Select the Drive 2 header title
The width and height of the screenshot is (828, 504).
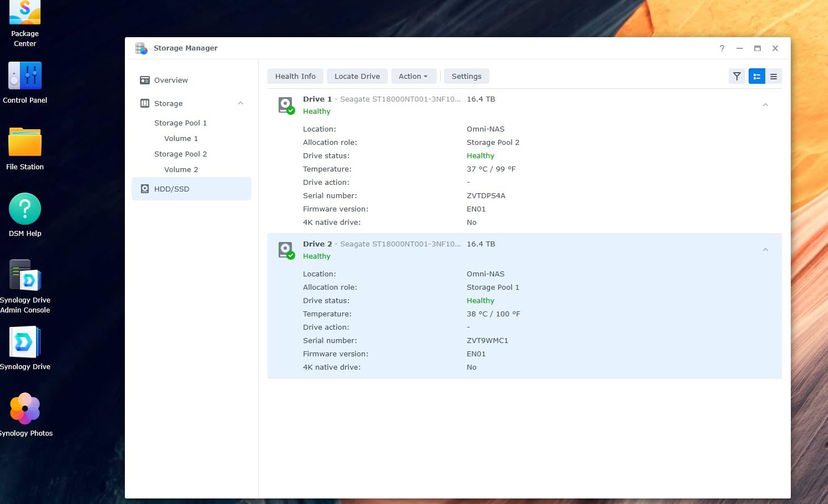click(317, 244)
